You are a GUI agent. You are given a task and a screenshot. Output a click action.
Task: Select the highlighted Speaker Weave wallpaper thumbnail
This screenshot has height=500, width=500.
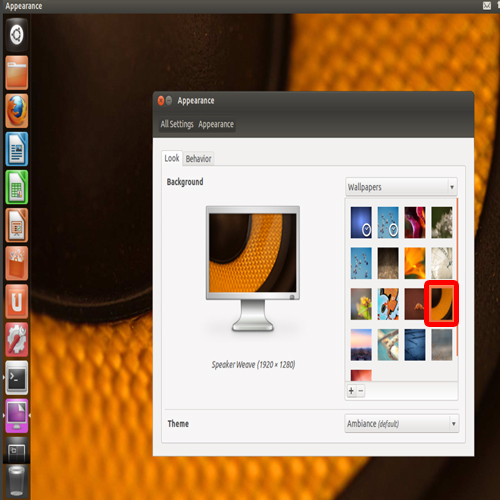point(442,304)
